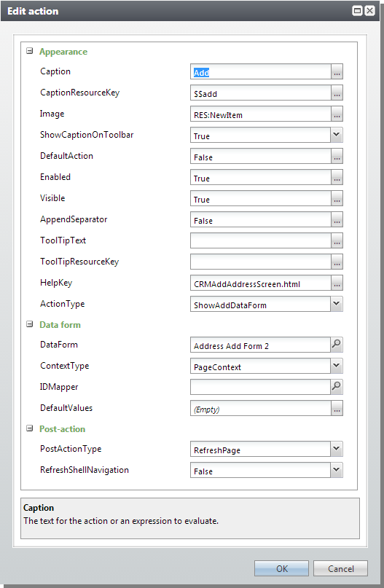Open the ellipsis editor for DefaultAction
384x588 pixels.
pyautogui.click(x=337, y=156)
